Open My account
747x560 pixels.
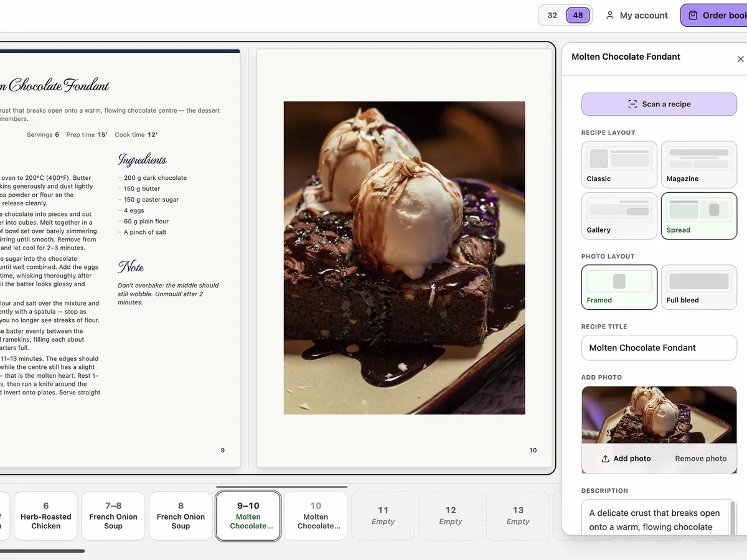(x=636, y=16)
